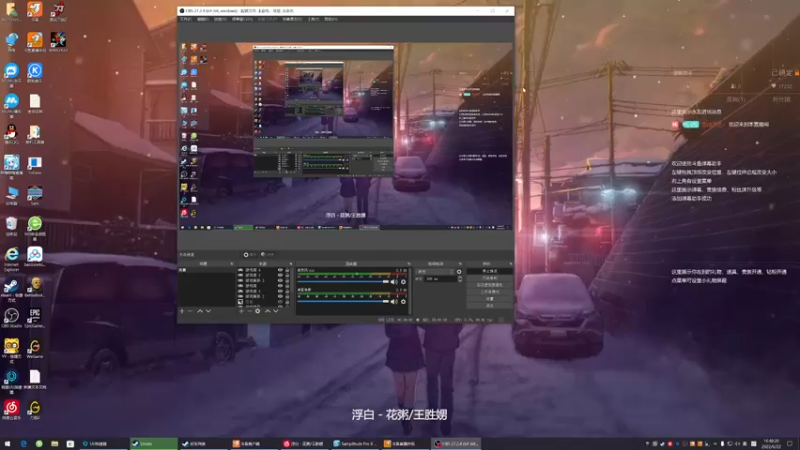Click Stop Streaming (停止推流) button
This screenshot has height=450, width=800.
click(x=489, y=271)
